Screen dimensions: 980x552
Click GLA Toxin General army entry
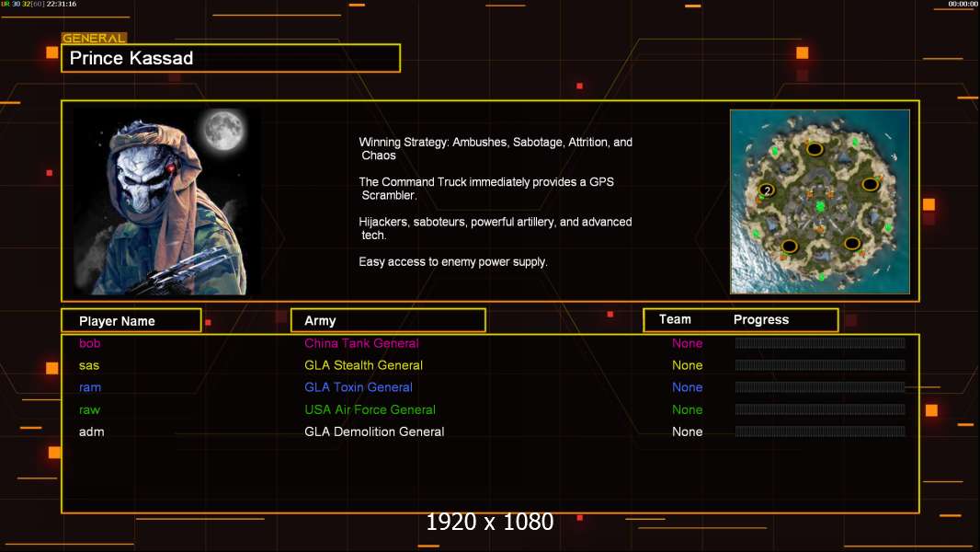359,387
